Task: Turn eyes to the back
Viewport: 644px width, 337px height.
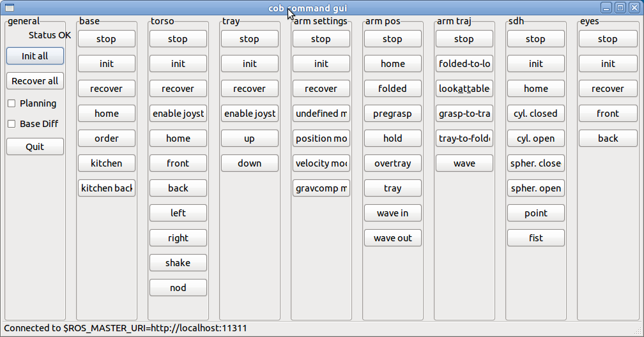Action: 608,139
